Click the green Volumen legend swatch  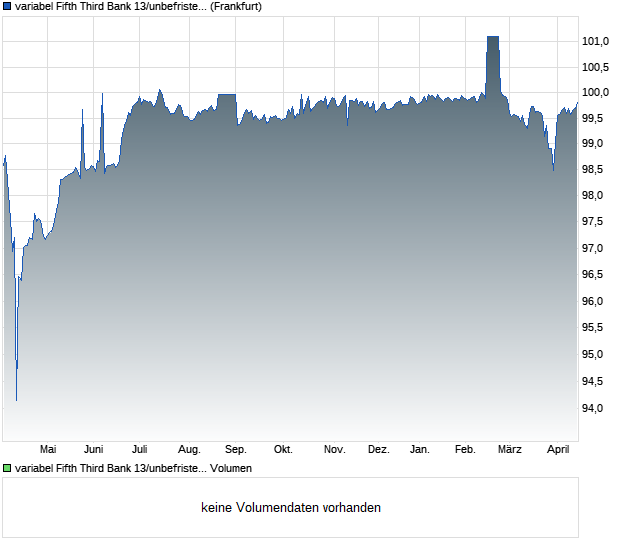tap(7, 468)
